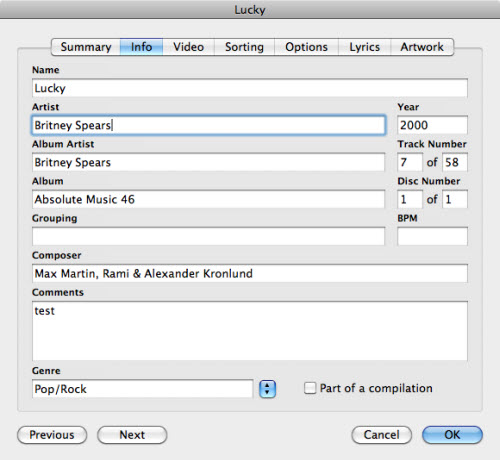The image size is (500, 460).
Task: Switch to the Summary tab
Action: pyautogui.click(x=86, y=47)
